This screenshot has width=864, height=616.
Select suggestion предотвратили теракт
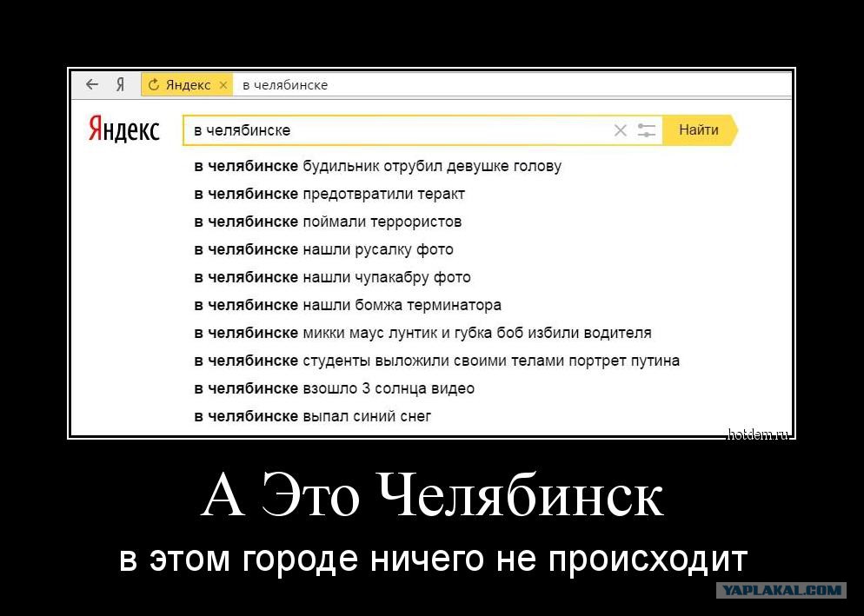pyautogui.click(x=329, y=194)
